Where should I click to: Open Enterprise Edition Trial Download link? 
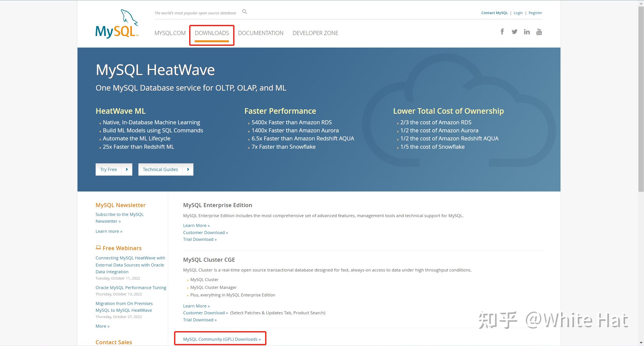(x=199, y=239)
